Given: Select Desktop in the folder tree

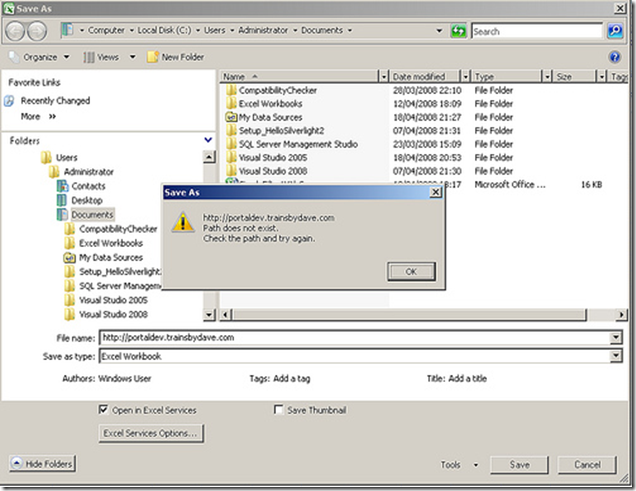Looking at the screenshot, I should tap(87, 200).
